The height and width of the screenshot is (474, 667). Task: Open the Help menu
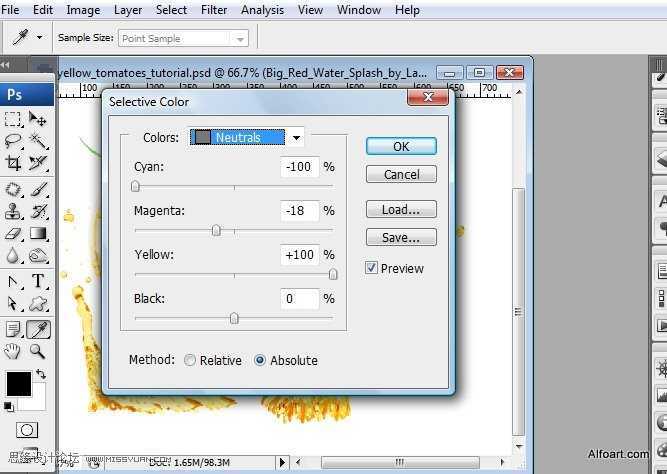click(x=407, y=9)
